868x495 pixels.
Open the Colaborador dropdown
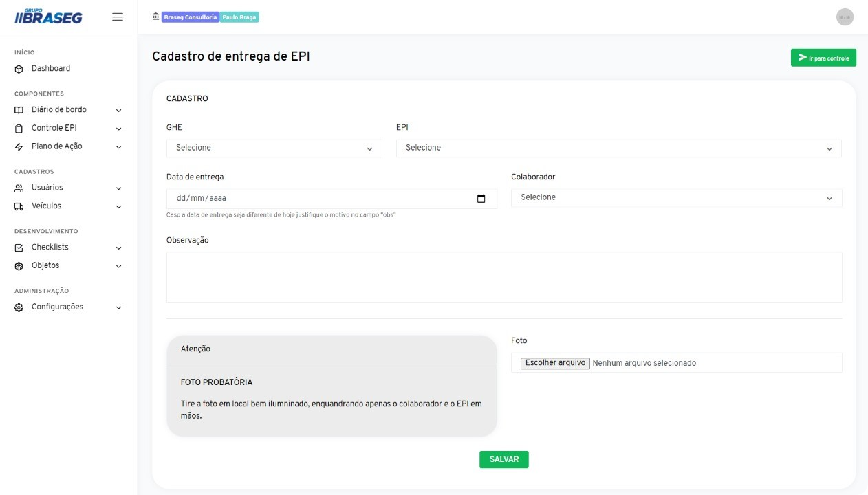676,197
